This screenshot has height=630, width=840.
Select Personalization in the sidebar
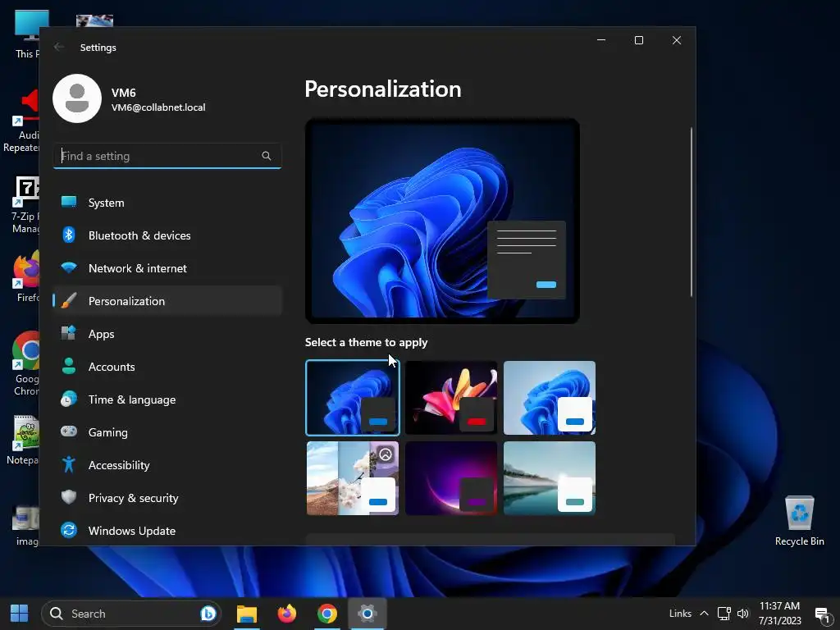coord(167,300)
